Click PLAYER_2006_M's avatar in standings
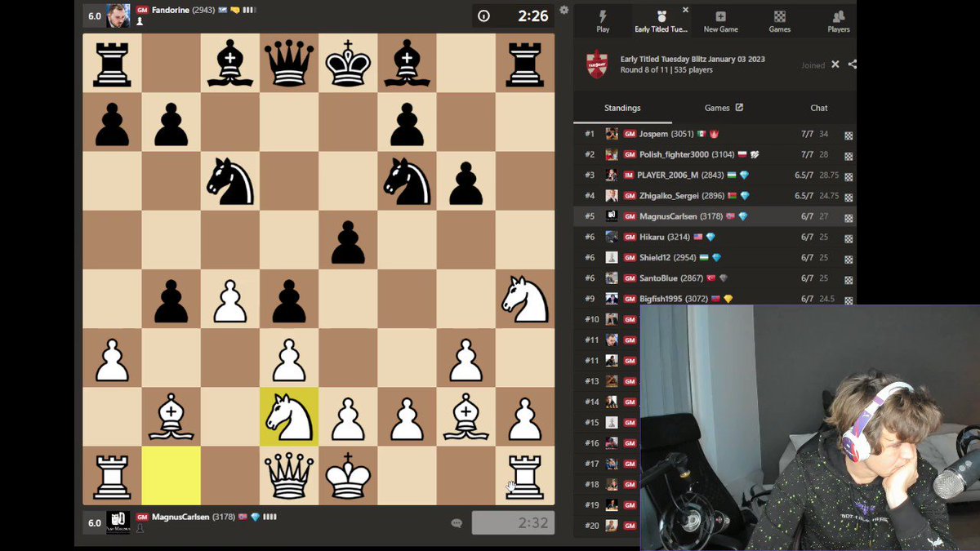 pyautogui.click(x=612, y=175)
